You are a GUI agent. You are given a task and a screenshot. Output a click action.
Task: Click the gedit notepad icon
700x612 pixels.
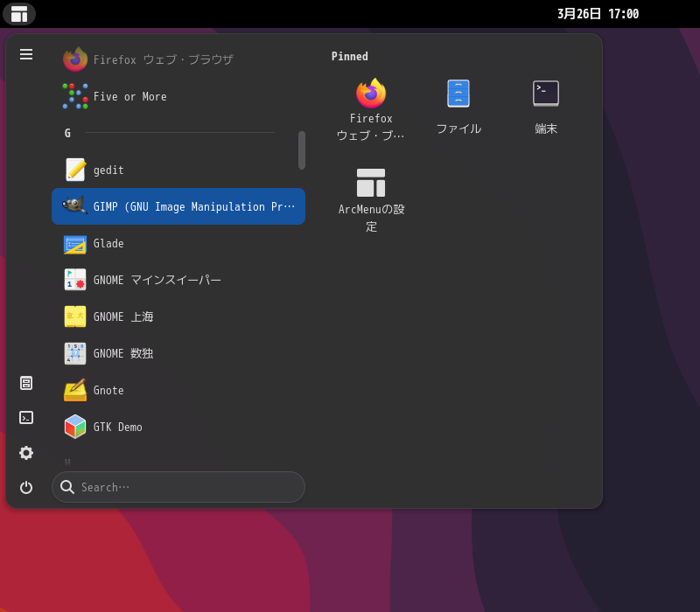coord(75,170)
